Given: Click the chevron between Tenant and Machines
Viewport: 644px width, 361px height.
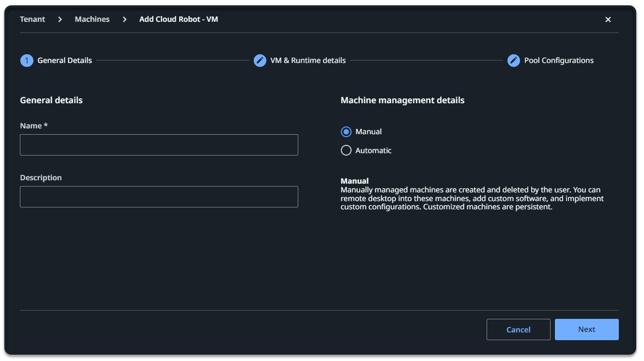Looking at the screenshot, I should 60,19.
